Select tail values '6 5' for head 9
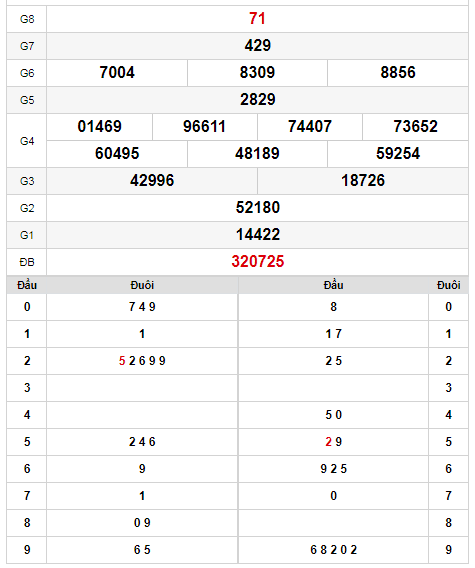475x568 pixels. click(142, 550)
